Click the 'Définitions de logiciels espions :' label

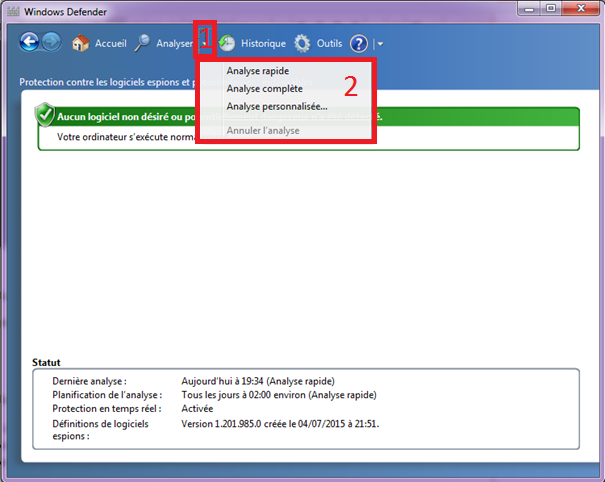pyautogui.click(x=100, y=430)
